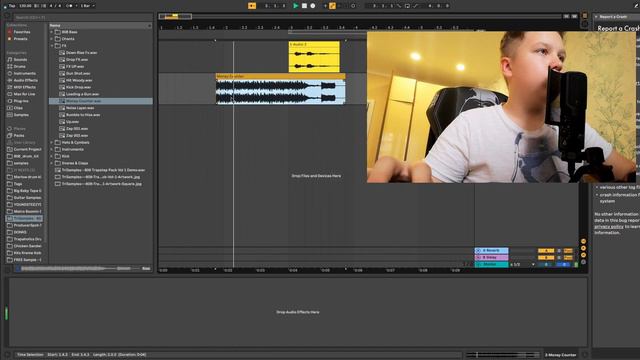Select Gun Shot.wav sample

pyautogui.click(x=78, y=73)
